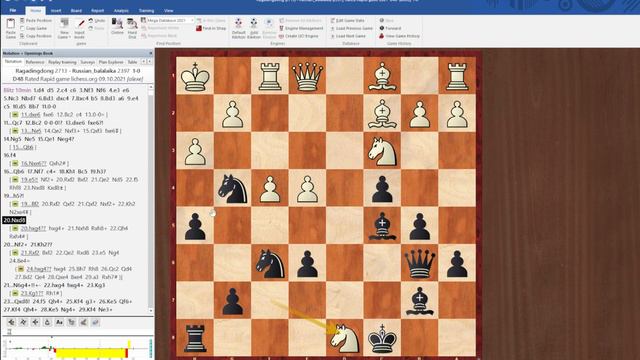The height and width of the screenshot is (360, 640).
Task: Open the Report ribbon tab
Action: [98, 11]
